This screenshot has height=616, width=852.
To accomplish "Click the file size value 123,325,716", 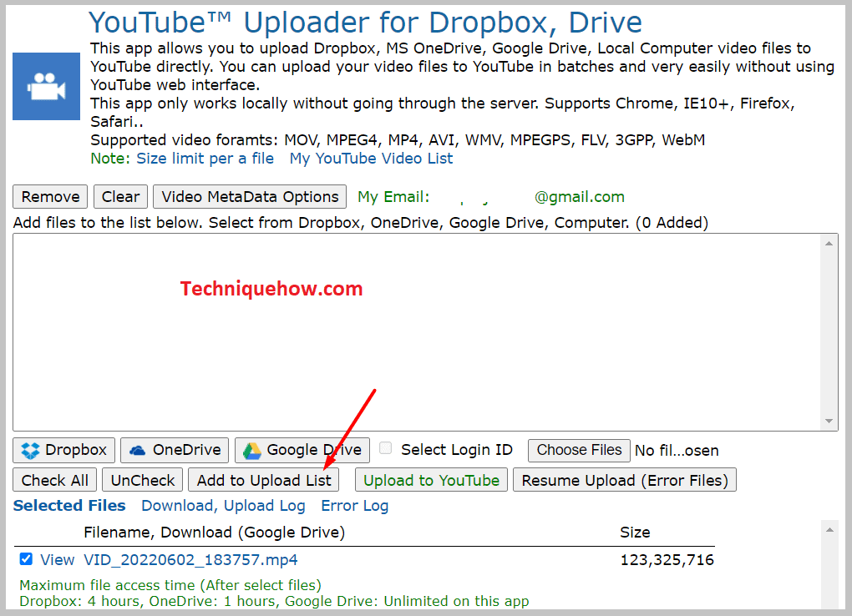I will click(x=667, y=560).
